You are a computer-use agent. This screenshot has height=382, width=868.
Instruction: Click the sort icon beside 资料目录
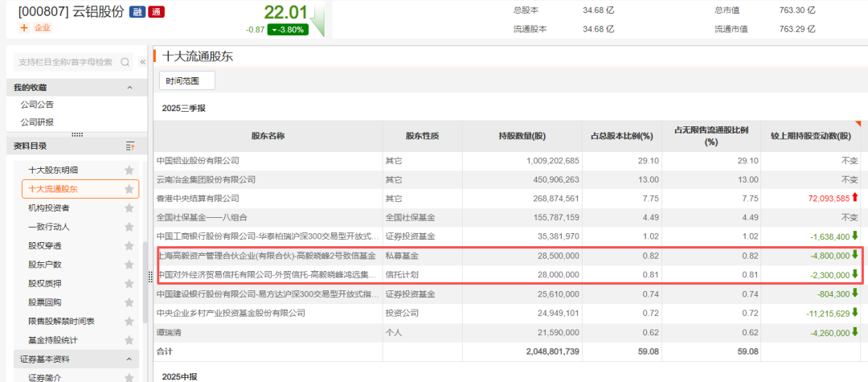(x=130, y=146)
